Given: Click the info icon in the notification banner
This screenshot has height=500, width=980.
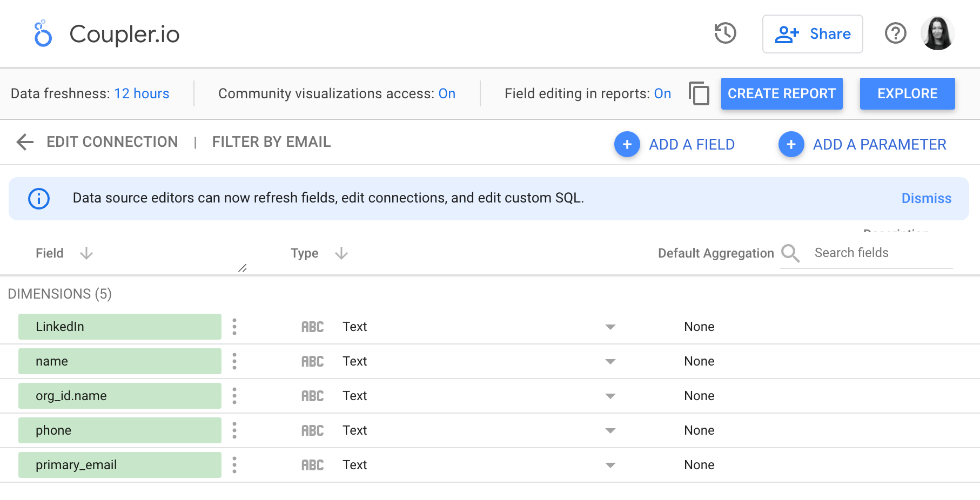Looking at the screenshot, I should coord(38,198).
